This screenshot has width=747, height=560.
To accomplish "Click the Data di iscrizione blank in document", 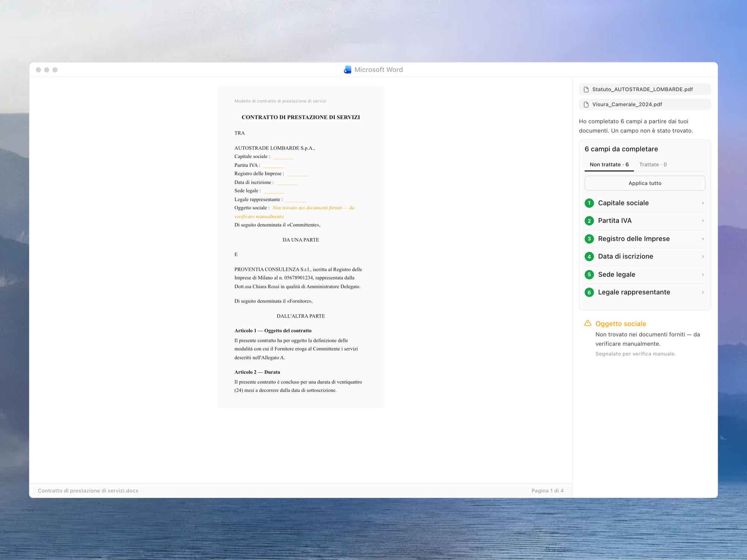I will click(x=287, y=183).
